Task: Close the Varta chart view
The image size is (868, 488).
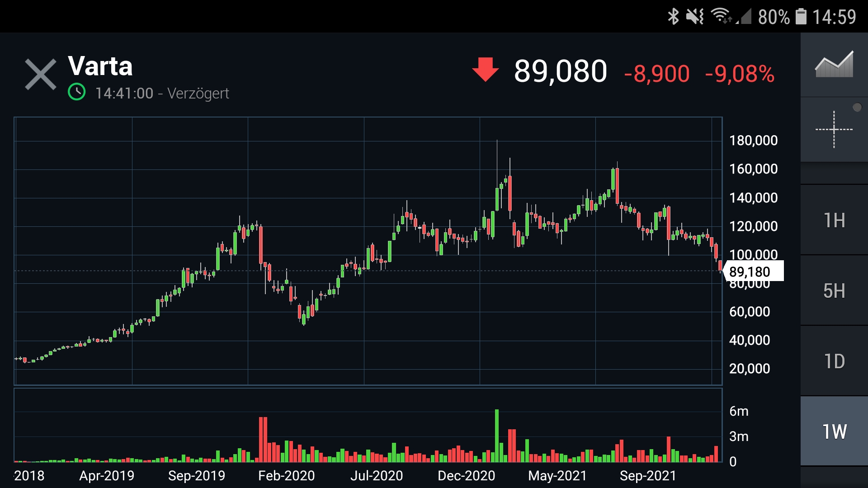Action: pos(41,75)
